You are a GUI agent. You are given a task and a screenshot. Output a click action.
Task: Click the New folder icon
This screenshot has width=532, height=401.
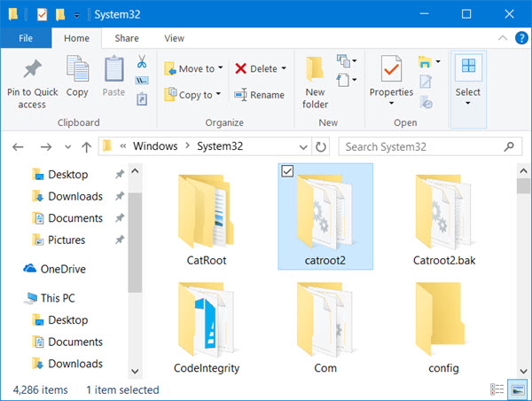pos(315,69)
